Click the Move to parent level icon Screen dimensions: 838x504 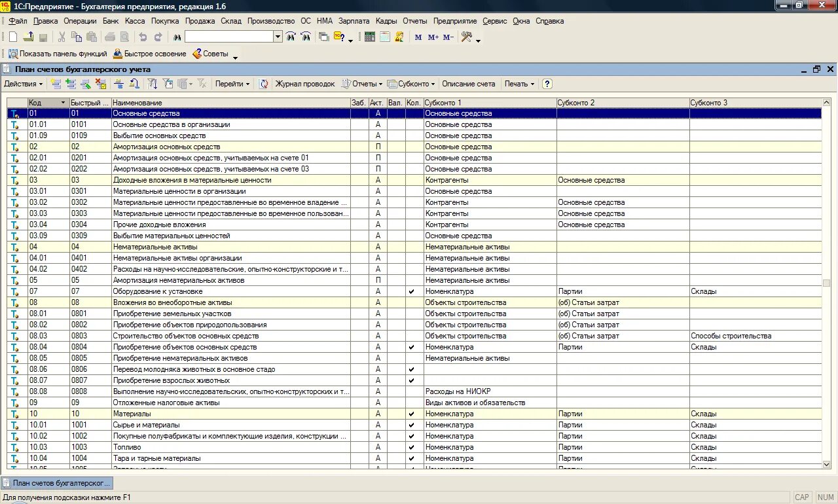pos(134,84)
